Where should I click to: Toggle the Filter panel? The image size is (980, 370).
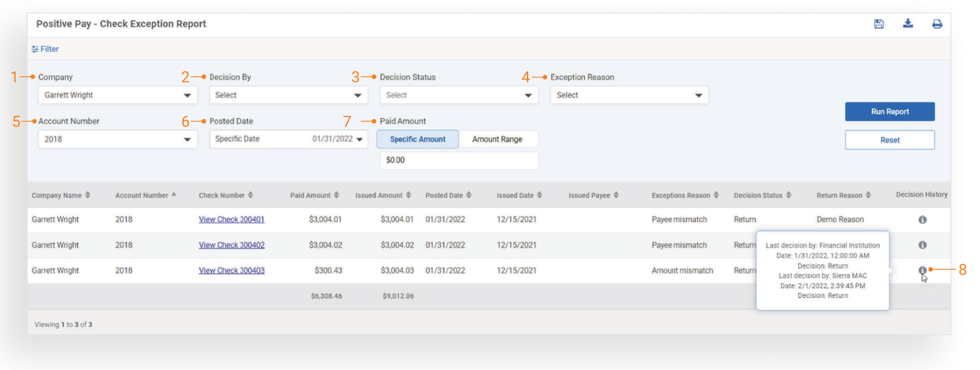click(45, 49)
